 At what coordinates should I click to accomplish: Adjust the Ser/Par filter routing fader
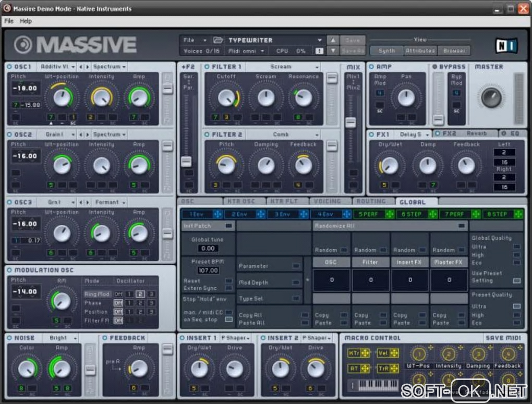[186, 162]
